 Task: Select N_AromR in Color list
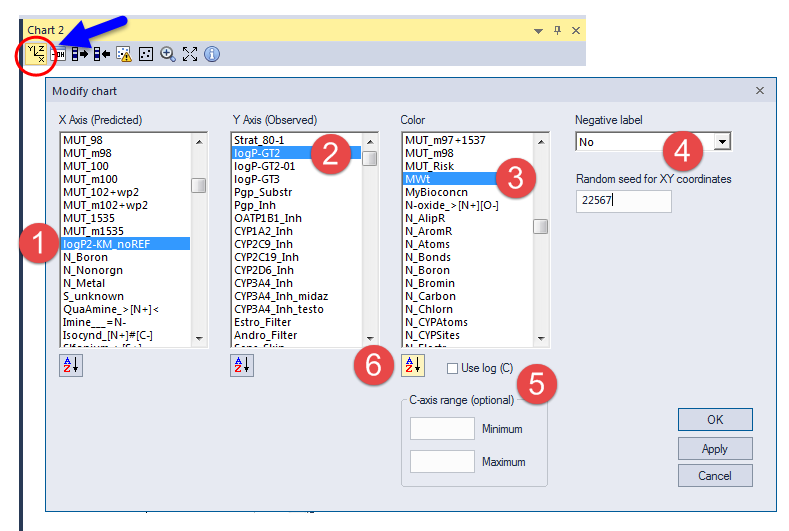(x=467, y=232)
